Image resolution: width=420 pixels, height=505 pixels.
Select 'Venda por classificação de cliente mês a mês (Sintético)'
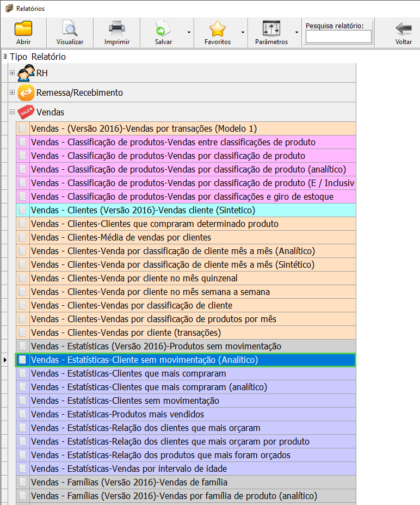(x=186, y=264)
